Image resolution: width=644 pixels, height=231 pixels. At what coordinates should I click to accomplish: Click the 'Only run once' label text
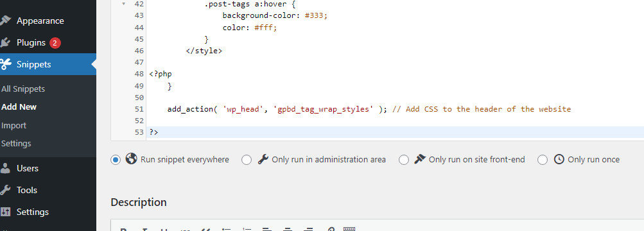click(x=593, y=160)
